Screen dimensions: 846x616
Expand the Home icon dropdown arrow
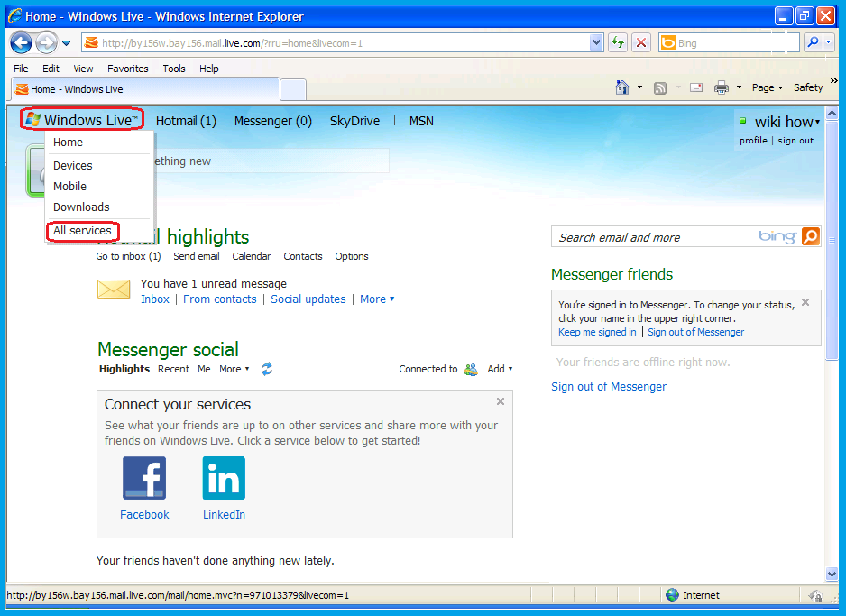pyautogui.click(x=639, y=87)
